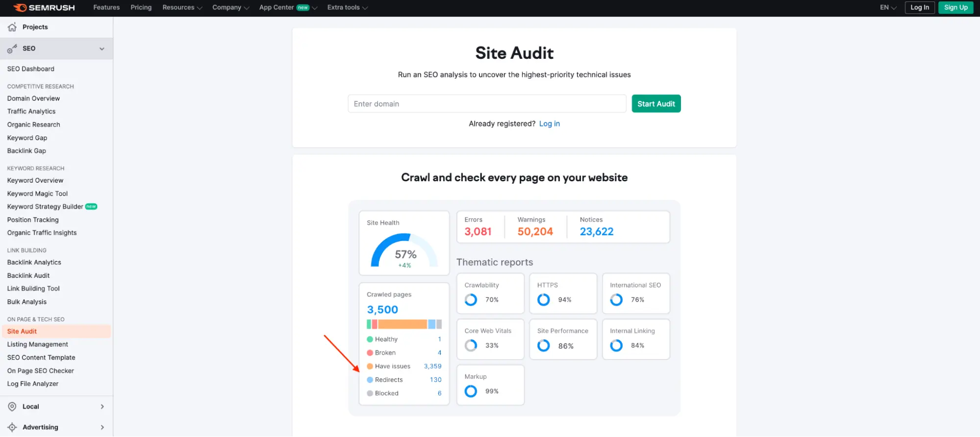
Task: Open Backlink Gap
Action: [26, 151]
